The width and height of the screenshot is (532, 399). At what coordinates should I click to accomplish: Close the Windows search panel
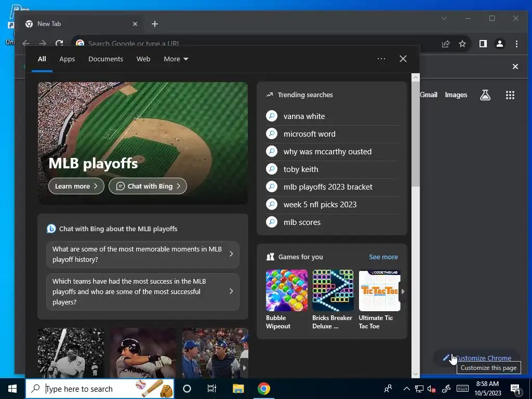click(403, 59)
